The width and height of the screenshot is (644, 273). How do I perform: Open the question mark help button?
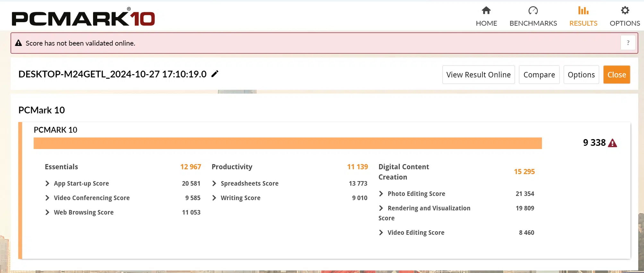tap(628, 43)
